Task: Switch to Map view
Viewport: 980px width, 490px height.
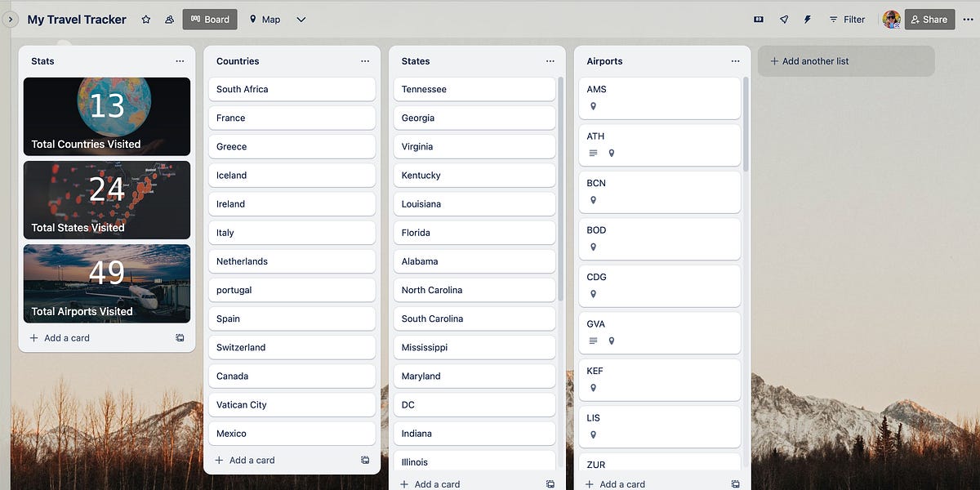Action: coord(264,19)
